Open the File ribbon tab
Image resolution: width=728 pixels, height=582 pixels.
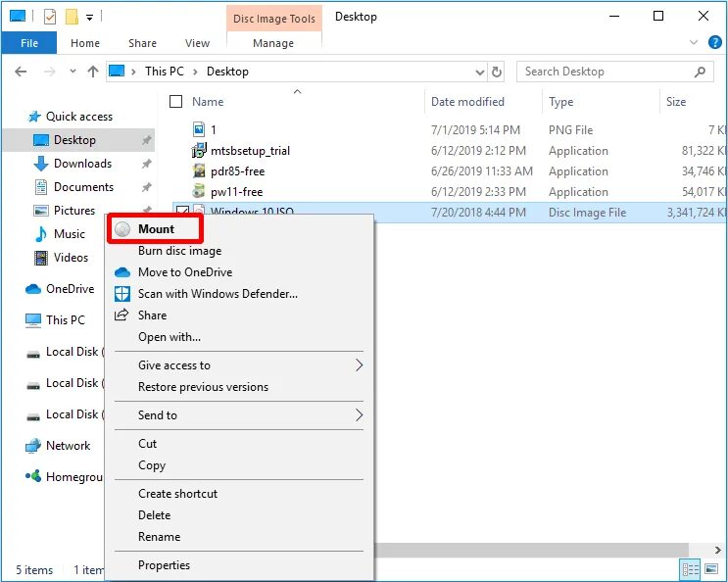pos(29,43)
